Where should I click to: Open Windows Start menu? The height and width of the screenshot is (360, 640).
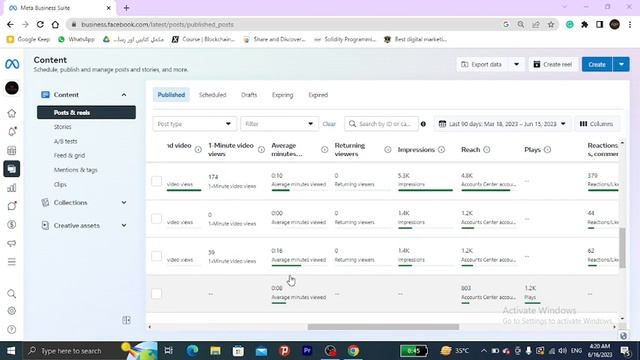pyautogui.click(x=11, y=351)
